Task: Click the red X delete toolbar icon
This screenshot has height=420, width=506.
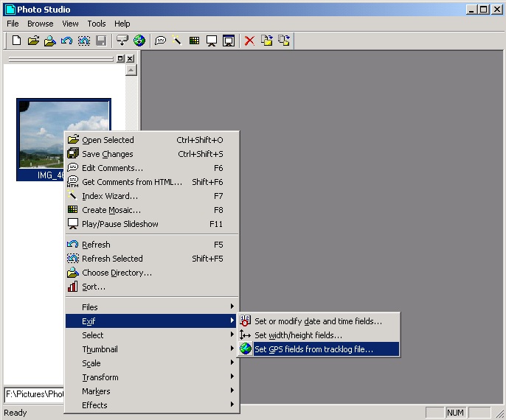Action: pos(249,41)
